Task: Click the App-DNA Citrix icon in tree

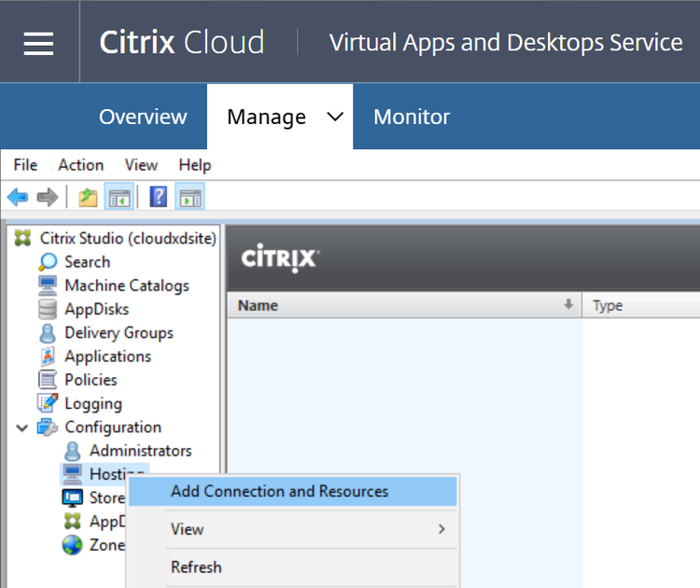Action: point(72,521)
